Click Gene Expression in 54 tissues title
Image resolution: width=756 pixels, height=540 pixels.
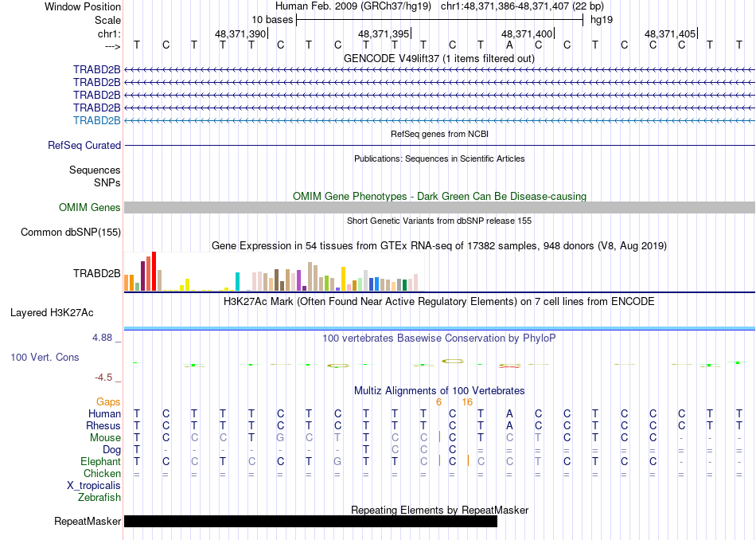click(x=439, y=245)
